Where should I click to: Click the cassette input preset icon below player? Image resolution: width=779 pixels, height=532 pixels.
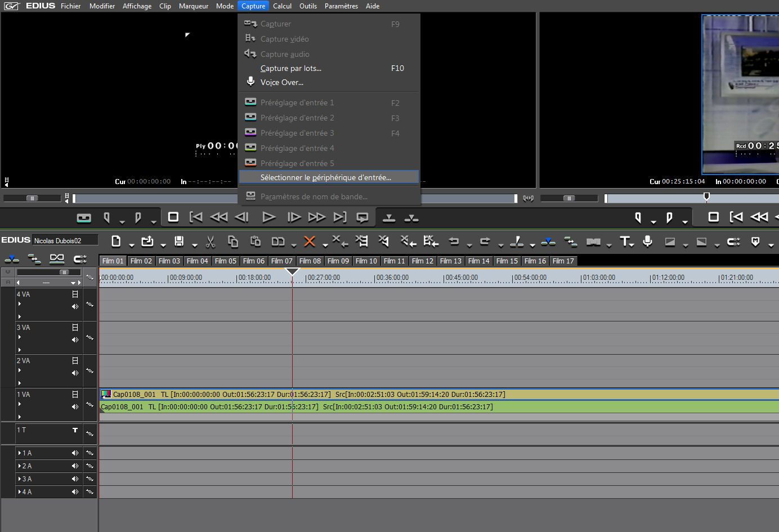point(84,217)
